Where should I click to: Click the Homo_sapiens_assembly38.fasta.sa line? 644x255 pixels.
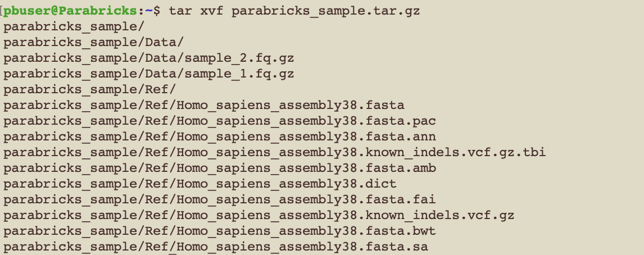coord(215,247)
